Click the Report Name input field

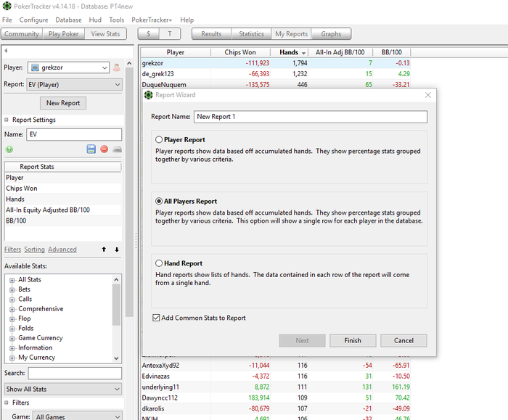coord(311,117)
